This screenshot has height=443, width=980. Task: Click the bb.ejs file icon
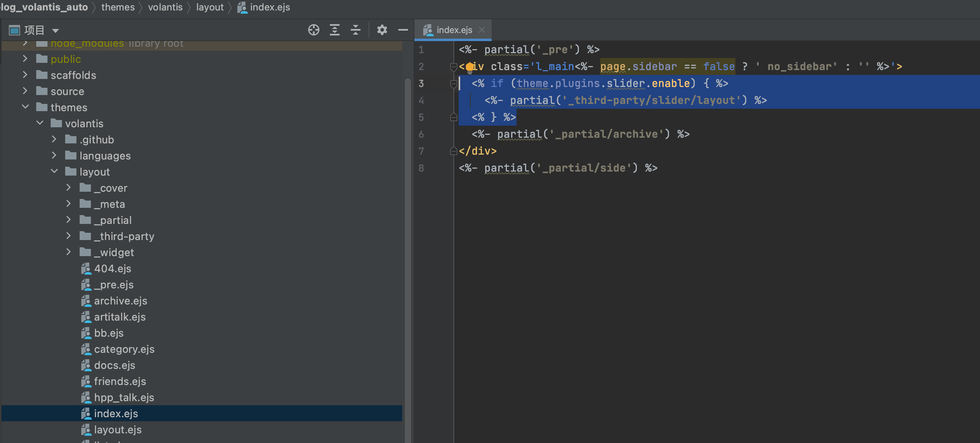point(86,333)
